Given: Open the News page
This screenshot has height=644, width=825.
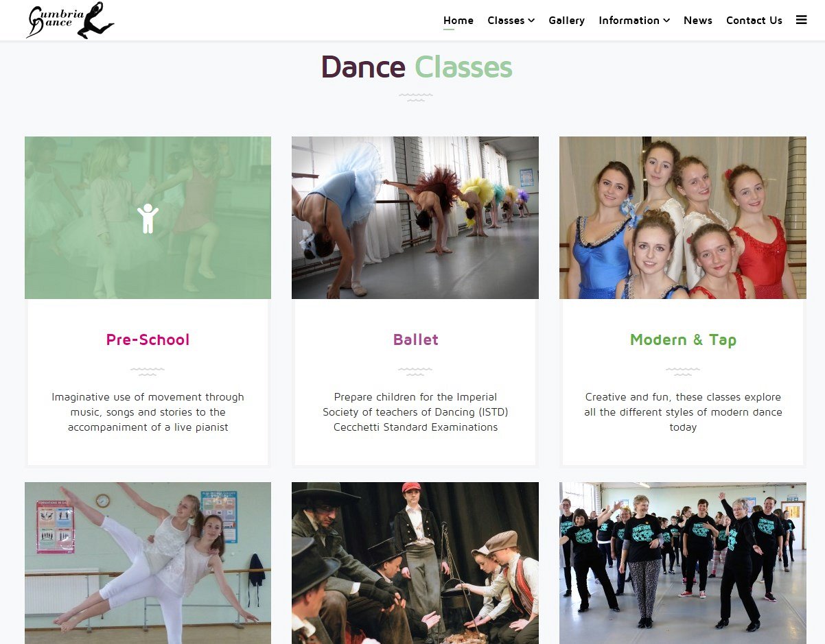Looking at the screenshot, I should (x=698, y=21).
